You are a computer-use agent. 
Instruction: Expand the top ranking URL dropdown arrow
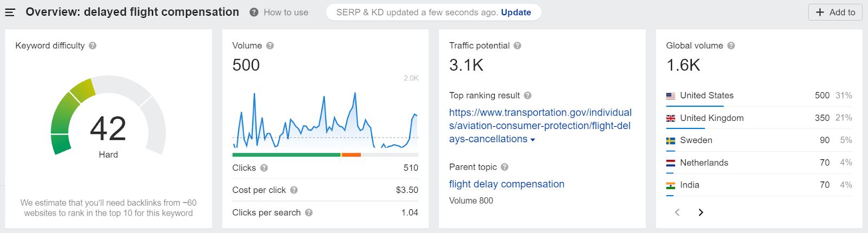coord(533,140)
